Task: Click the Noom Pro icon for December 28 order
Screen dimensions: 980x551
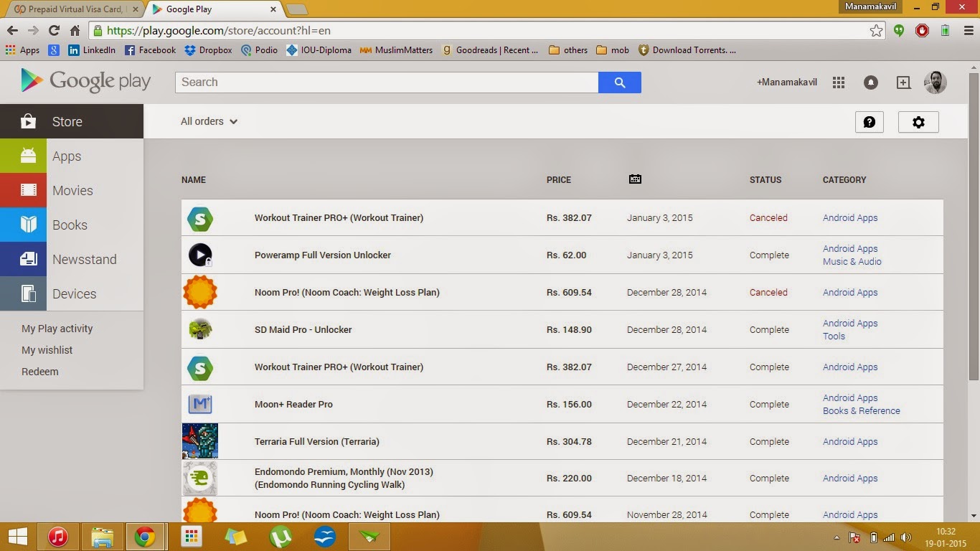Action: tap(200, 292)
